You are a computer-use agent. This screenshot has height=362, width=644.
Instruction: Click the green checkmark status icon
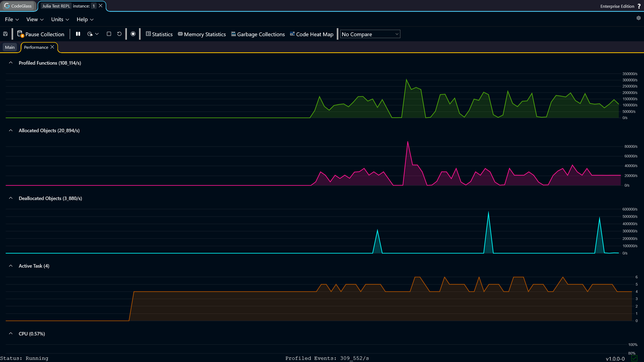point(634,358)
